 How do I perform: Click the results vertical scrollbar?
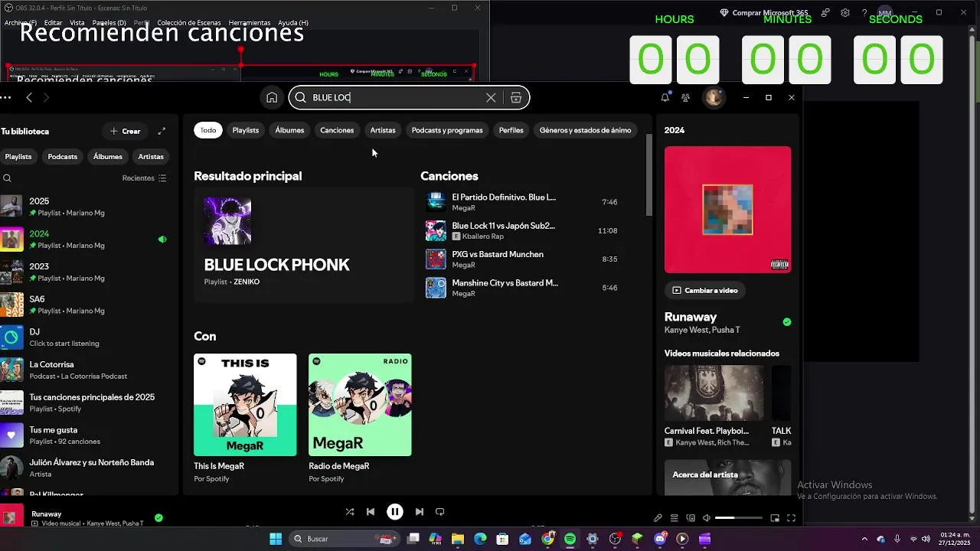[649, 176]
